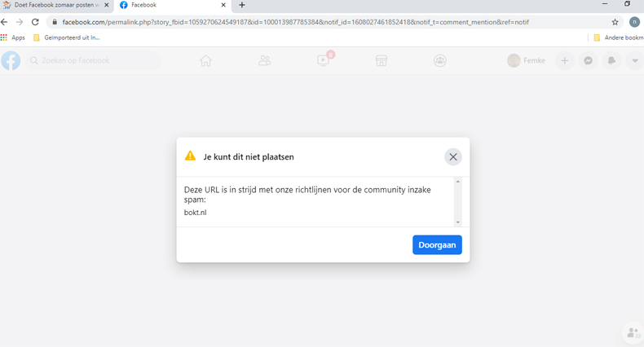Click the 'Zoeken op Facebook' search field
The height and width of the screenshot is (347, 644).
[x=92, y=61]
